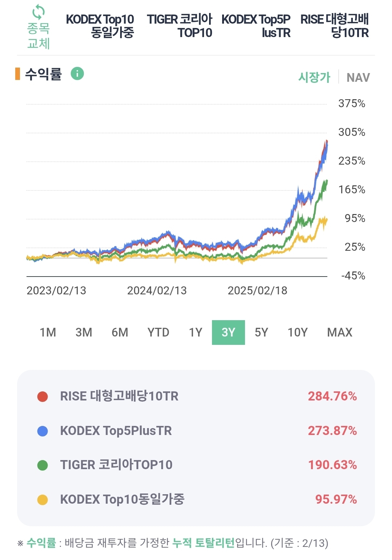Viewport: 392px width, 560px height.
Task: Click the highlighted 3Y period tab
Action: tap(228, 332)
